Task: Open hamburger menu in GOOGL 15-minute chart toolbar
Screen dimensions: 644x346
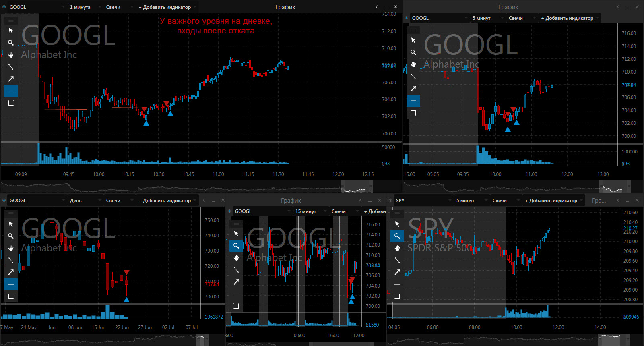Action: point(236,223)
